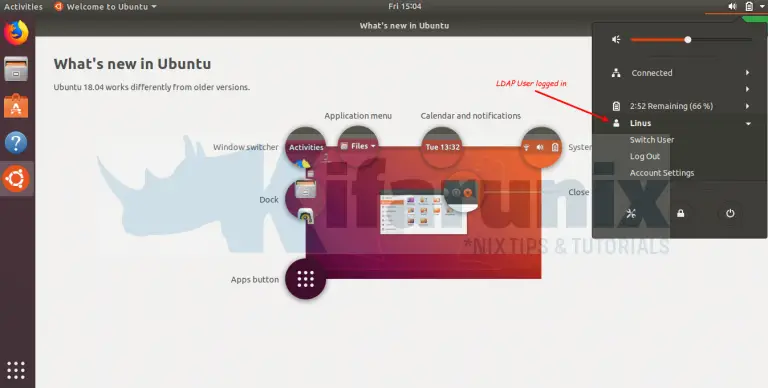768x388 pixels.
Task: Mute using the volume speaker icon in menu
Action: [616, 40]
